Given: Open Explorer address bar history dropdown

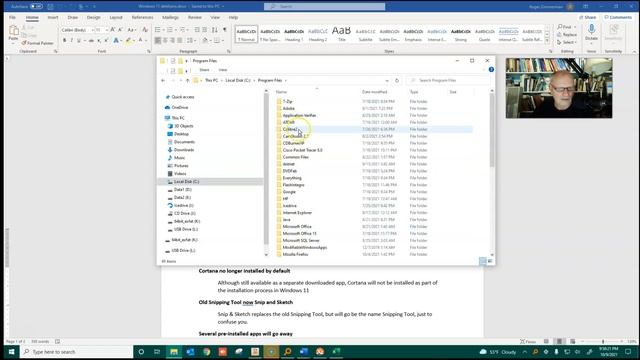Looking at the screenshot, I should [387, 80].
